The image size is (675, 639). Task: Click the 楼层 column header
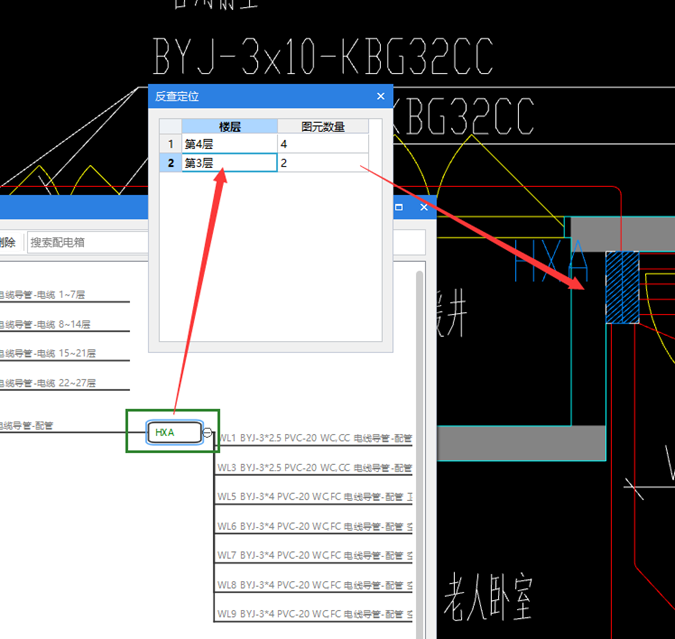coord(229,126)
